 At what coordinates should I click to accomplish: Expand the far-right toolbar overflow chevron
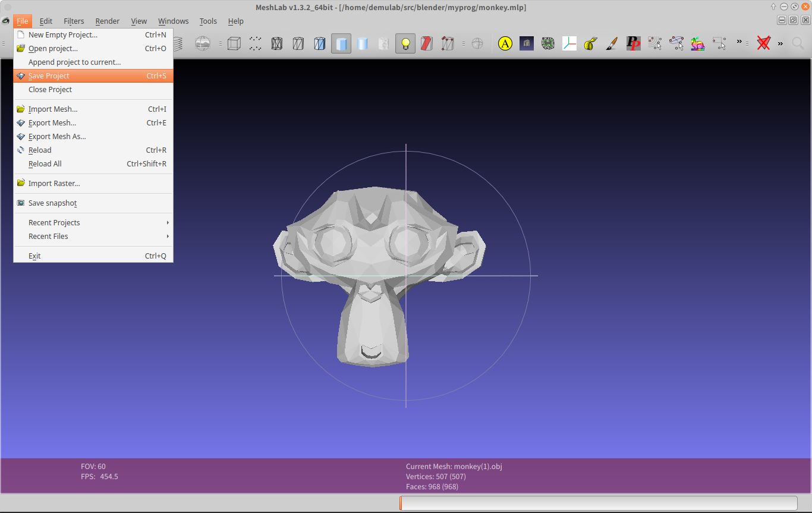point(780,43)
